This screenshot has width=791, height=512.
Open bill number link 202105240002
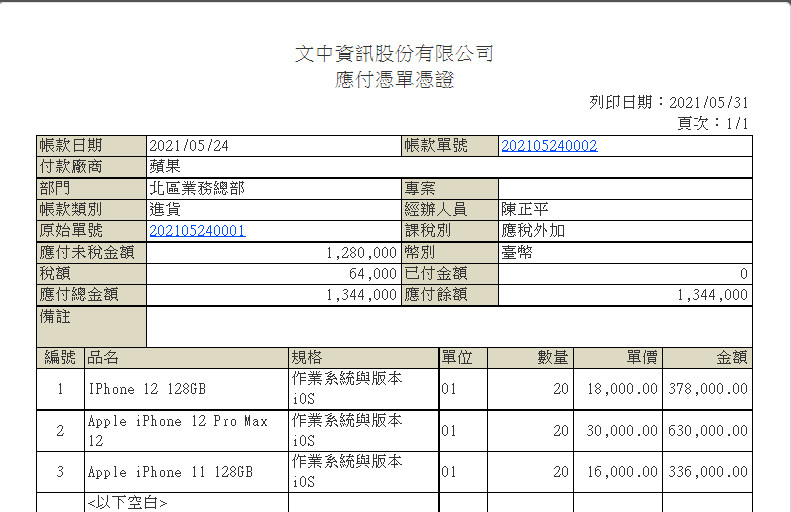549,146
